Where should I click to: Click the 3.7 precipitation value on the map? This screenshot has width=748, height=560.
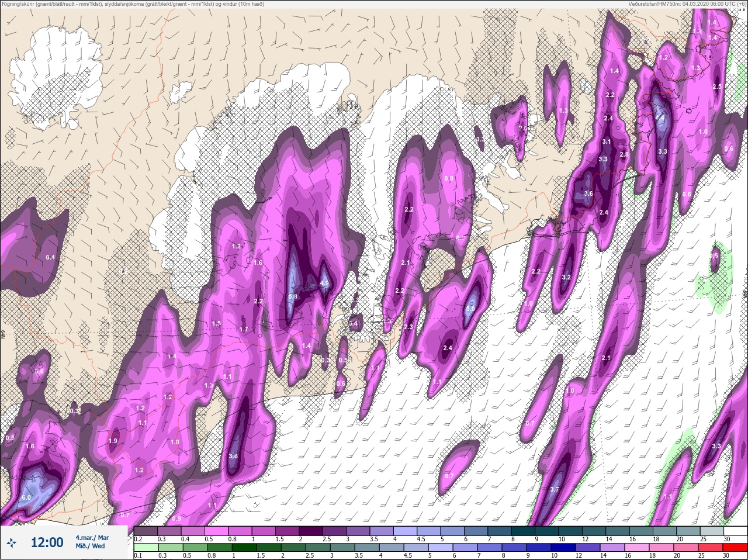(555, 489)
